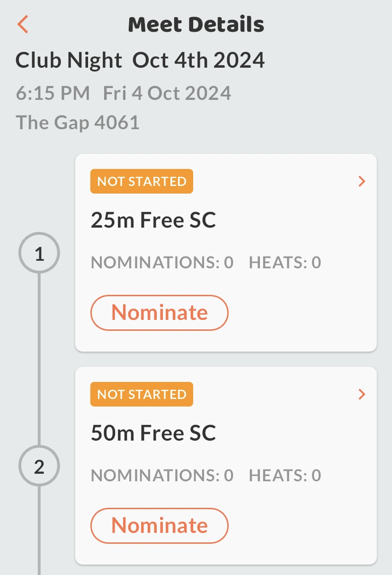Viewport: 392px width, 575px height.
Task: Select timeline marker number 1
Action: (39, 254)
